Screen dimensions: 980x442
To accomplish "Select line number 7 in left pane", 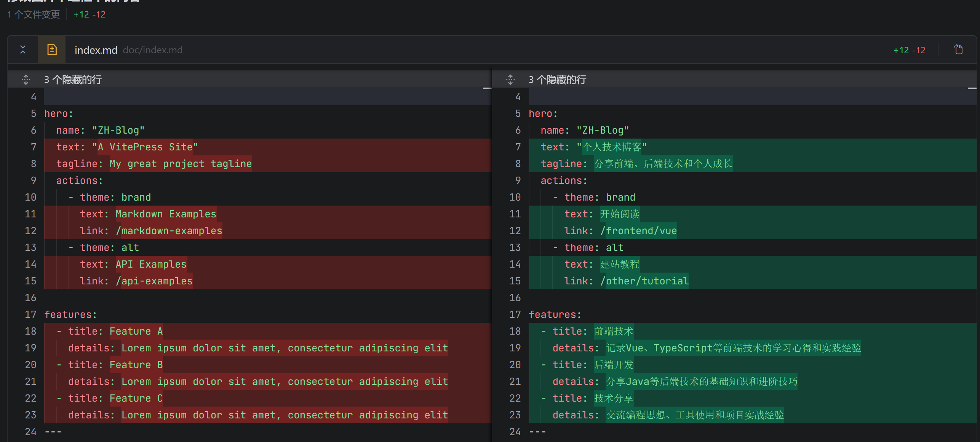I will coord(34,147).
